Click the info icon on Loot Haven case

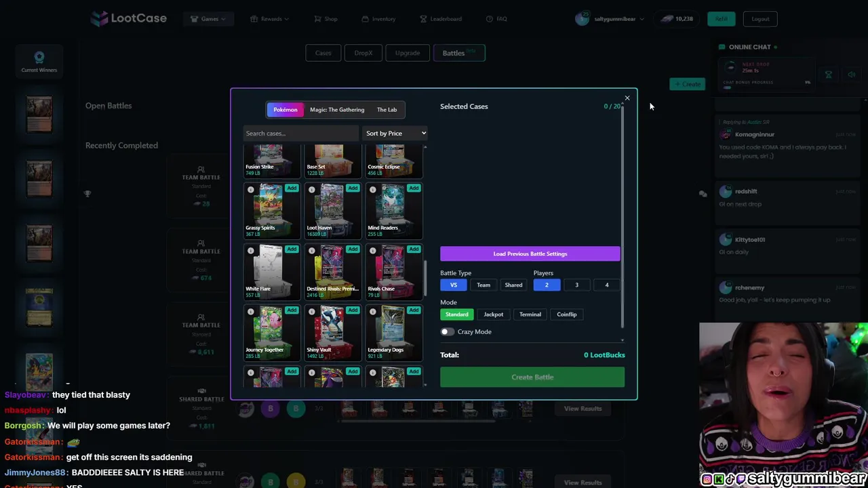click(312, 190)
